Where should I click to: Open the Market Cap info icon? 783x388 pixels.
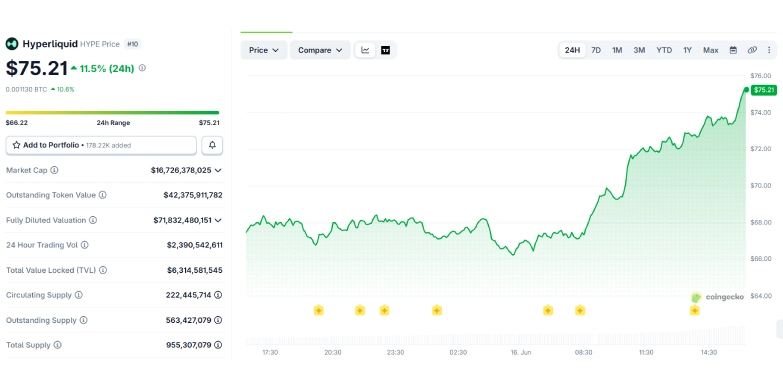[x=54, y=170]
